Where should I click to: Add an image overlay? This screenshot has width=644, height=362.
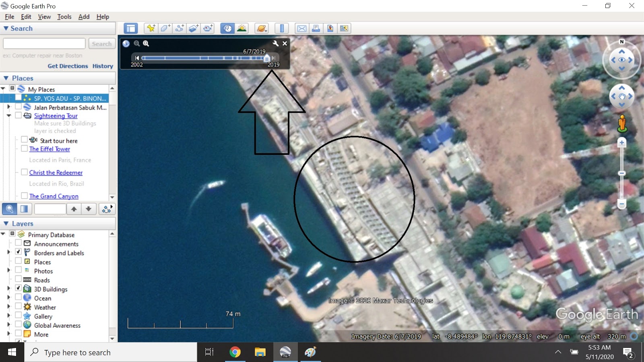194,28
